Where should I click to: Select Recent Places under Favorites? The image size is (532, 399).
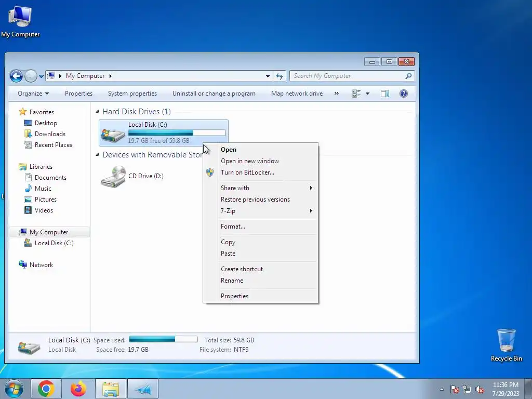[x=54, y=145]
